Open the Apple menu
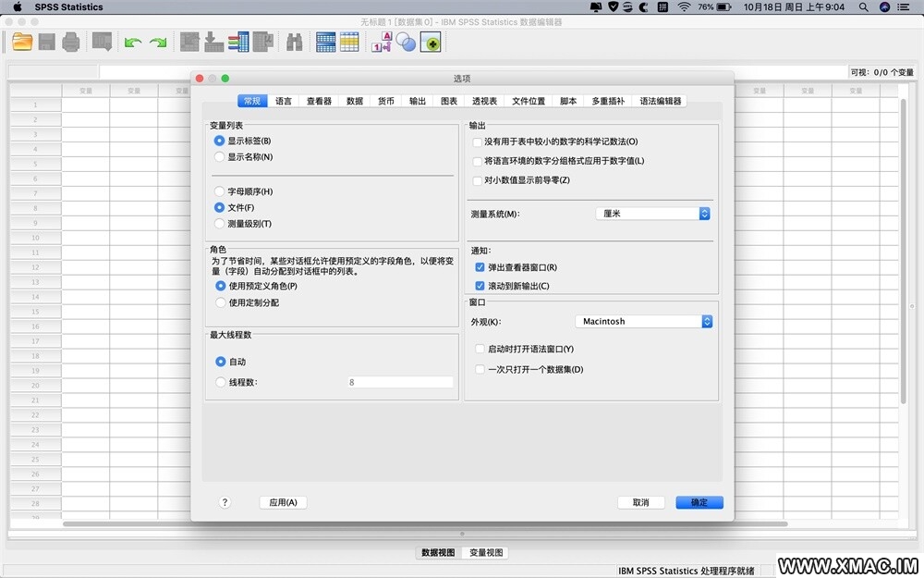 17,7
